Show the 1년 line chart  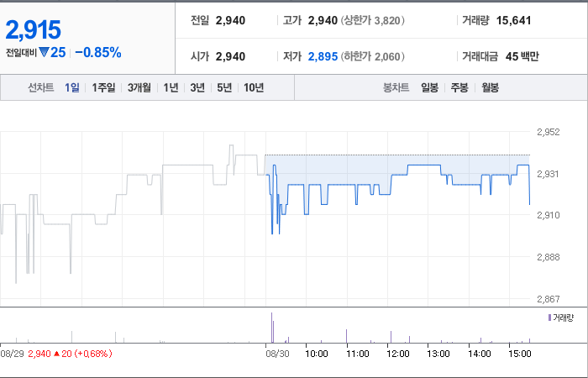171,87
